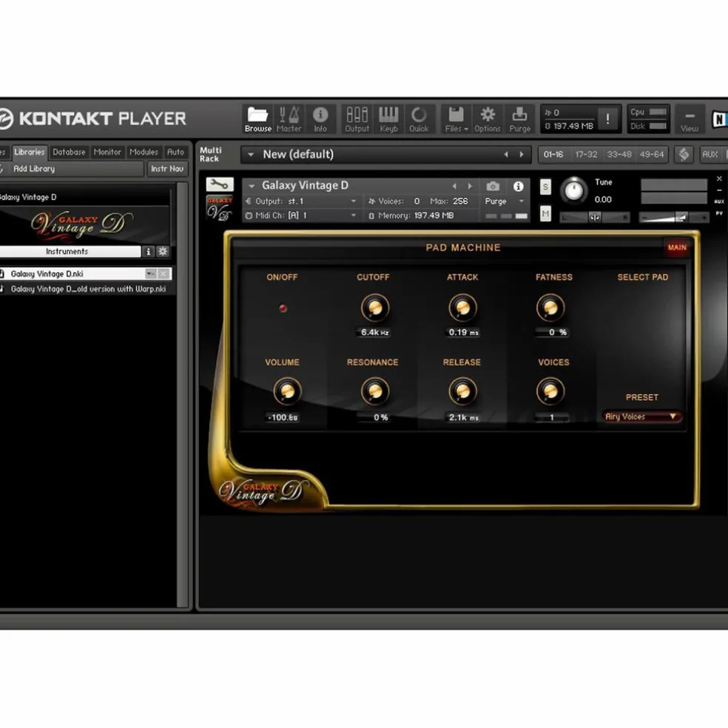728x728 pixels.
Task: Toggle the Instr Nav button
Action: pyautogui.click(x=167, y=169)
